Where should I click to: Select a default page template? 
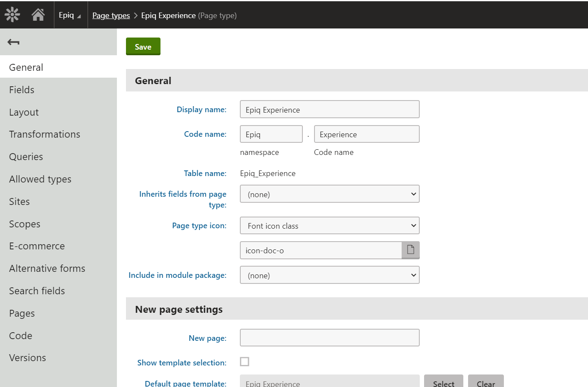tap(443, 383)
